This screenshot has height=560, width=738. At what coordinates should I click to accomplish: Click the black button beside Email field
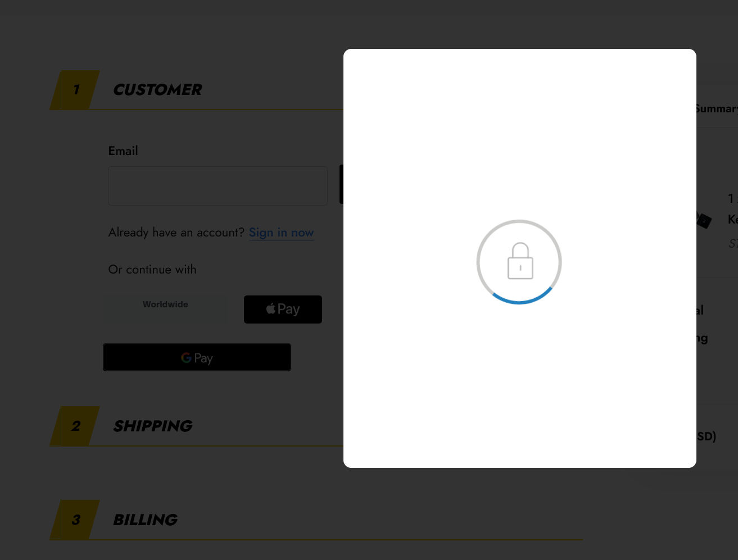(x=342, y=184)
